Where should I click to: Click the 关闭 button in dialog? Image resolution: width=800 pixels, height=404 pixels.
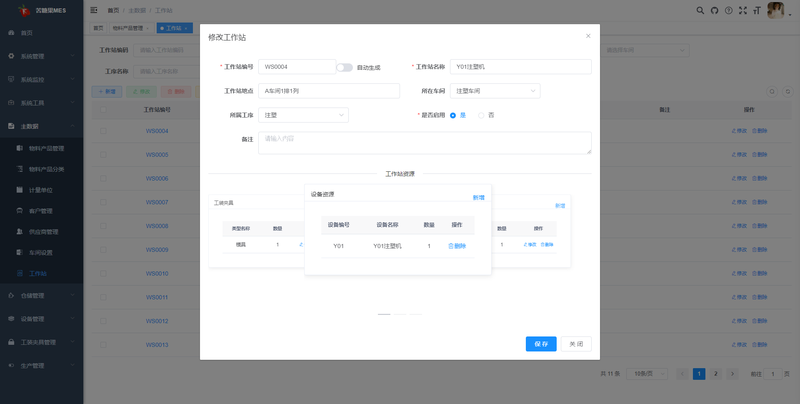pos(576,344)
